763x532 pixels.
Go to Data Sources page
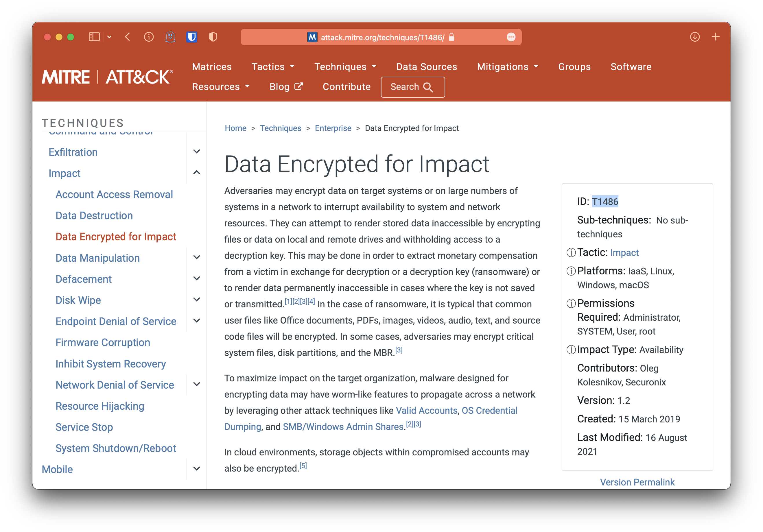coord(426,67)
